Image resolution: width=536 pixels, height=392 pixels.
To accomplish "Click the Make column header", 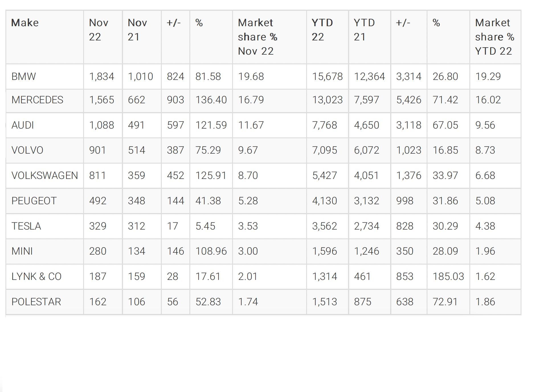I will pos(25,23).
